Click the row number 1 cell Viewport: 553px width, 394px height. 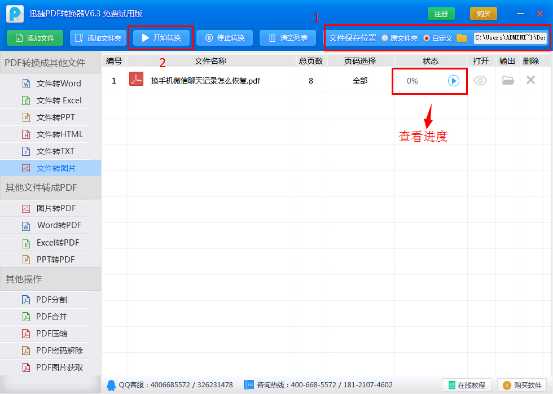[x=114, y=81]
